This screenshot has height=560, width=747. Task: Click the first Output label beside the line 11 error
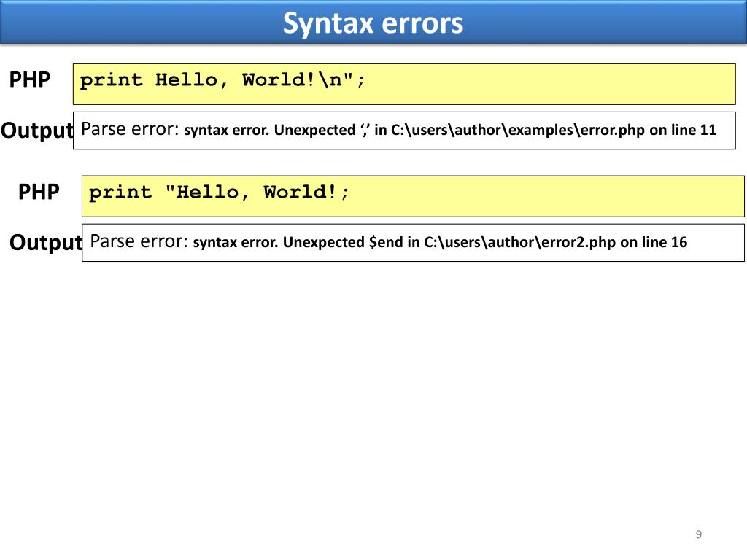tap(36, 131)
